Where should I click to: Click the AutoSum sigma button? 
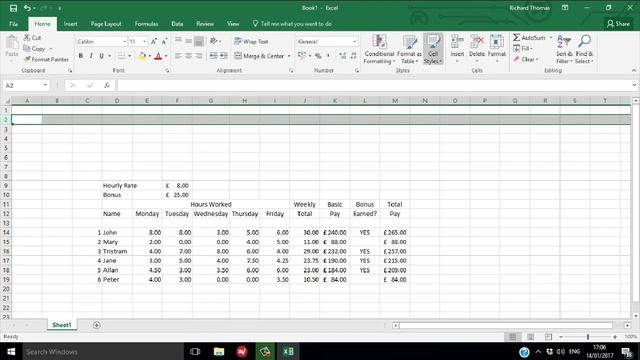(529, 38)
